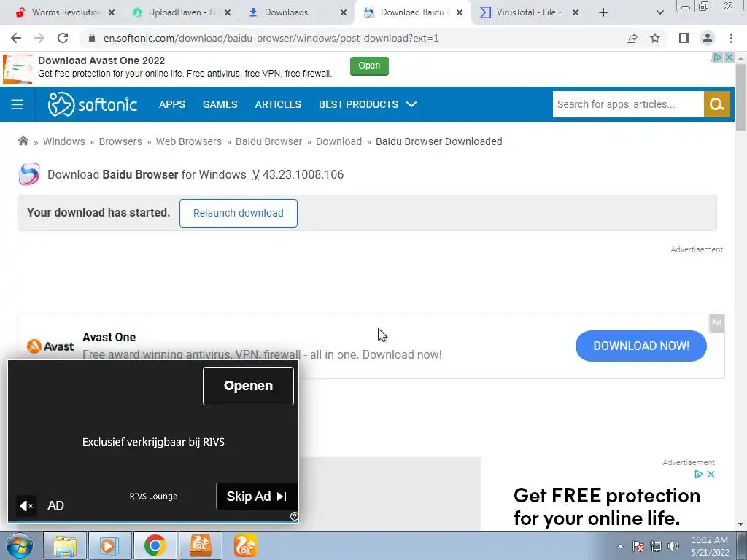Expand the BEST PRODUCTS dropdown
This screenshot has width=747, height=560.
point(368,104)
